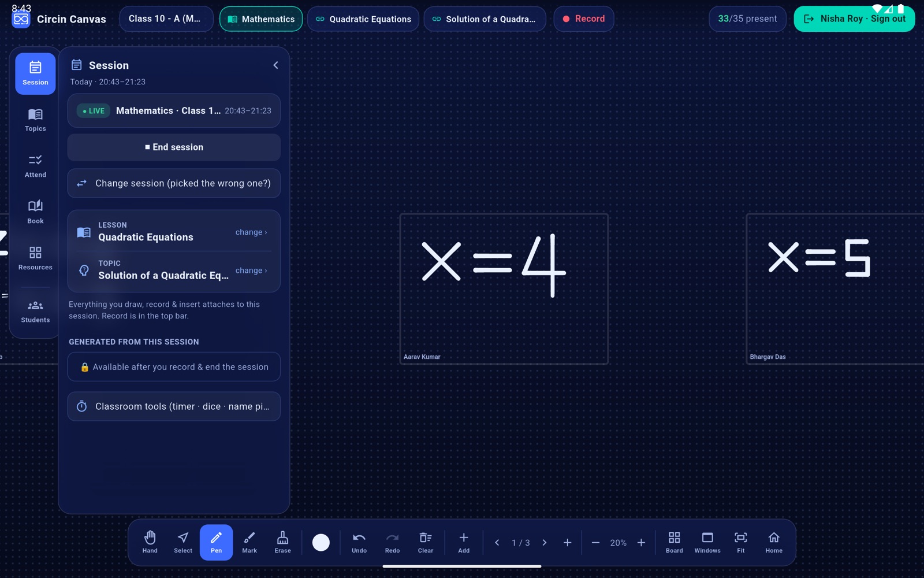Open the Board overview

pyautogui.click(x=674, y=542)
